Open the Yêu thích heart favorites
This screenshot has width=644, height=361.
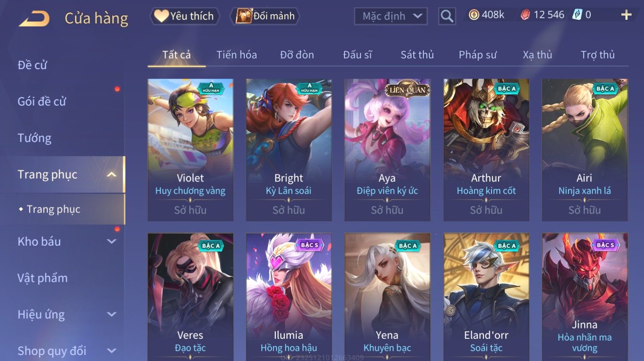pos(184,16)
